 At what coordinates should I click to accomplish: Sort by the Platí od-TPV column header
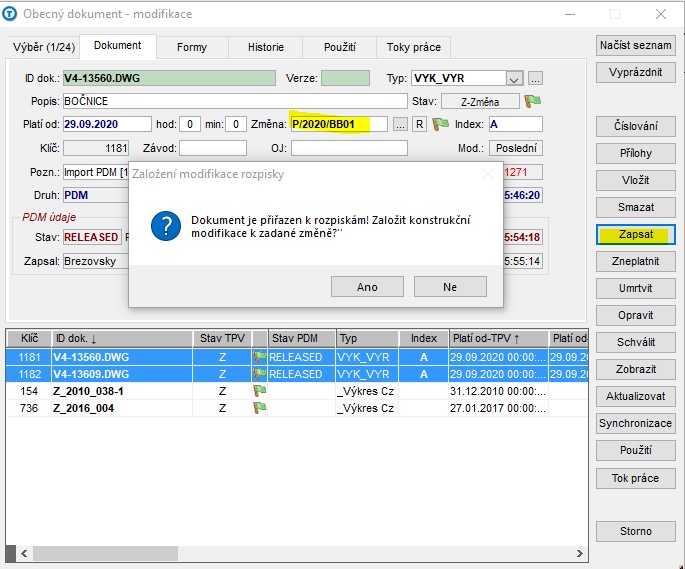(498, 338)
